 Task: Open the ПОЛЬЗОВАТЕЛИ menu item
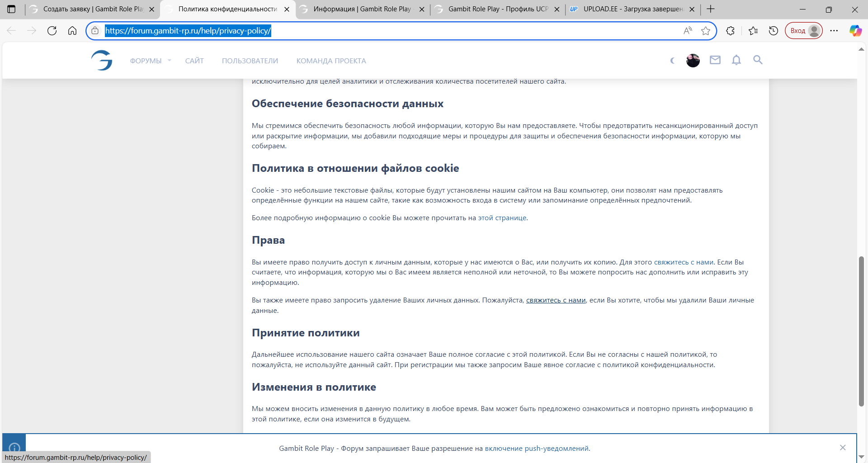pyautogui.click(x=250, y=61)
